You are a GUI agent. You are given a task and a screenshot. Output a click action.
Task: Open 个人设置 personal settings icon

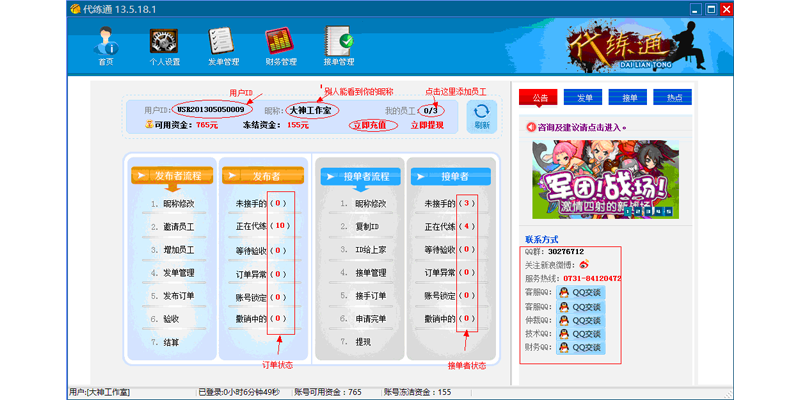(164, 46)
